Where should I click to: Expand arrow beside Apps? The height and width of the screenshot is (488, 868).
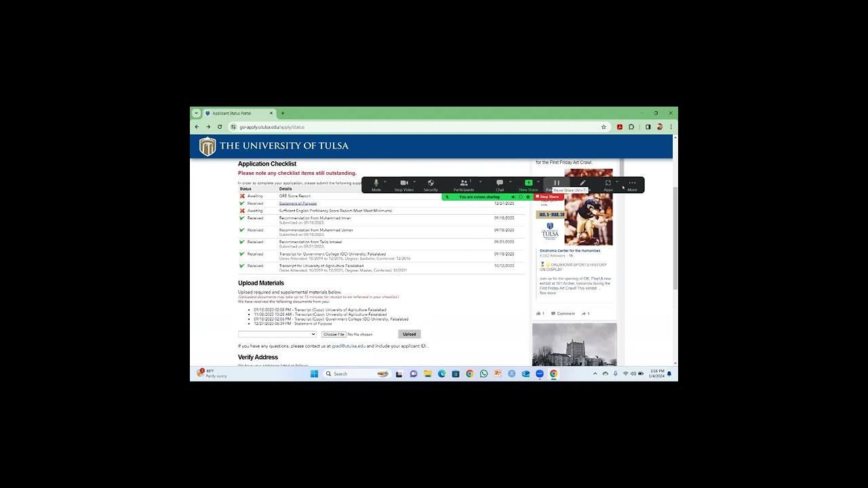(617, 182)
